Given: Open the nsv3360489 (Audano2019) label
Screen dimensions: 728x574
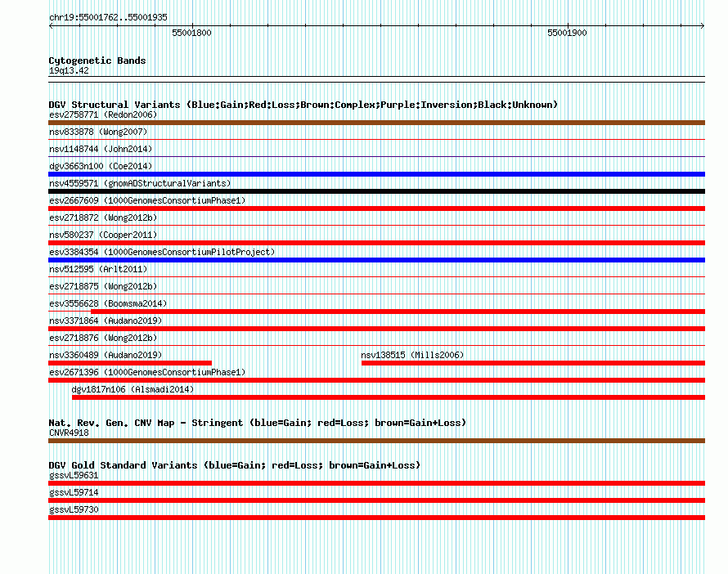Looking at the screenshot, I should [106, 355].
